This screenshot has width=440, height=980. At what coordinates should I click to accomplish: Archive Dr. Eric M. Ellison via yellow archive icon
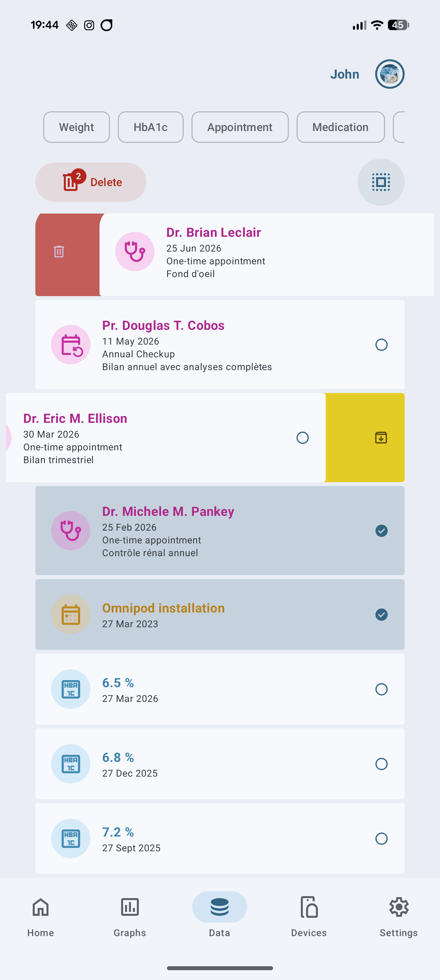pyautogui.click(x=381, y=438)
